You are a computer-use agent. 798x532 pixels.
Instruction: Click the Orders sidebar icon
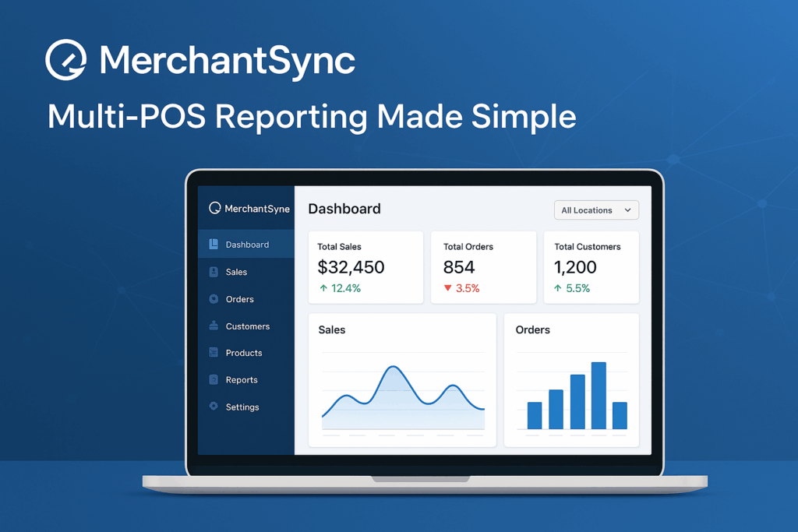tap(214, 299)
